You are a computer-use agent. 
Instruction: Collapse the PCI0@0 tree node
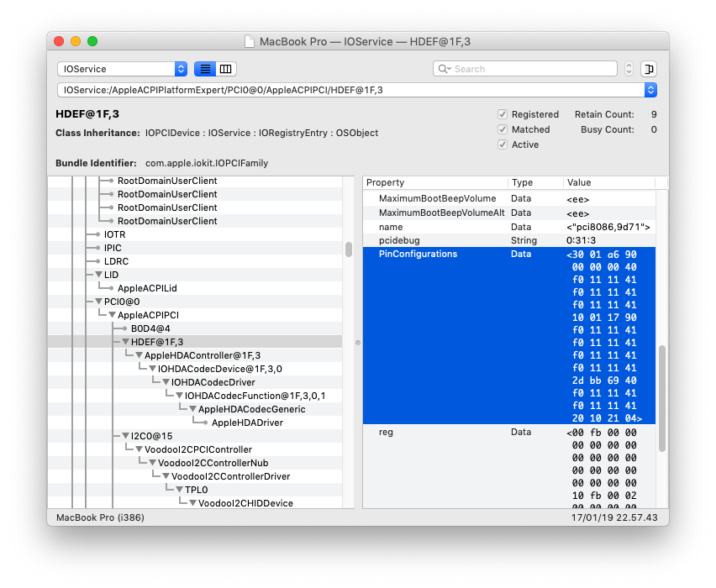coord(98,302)
